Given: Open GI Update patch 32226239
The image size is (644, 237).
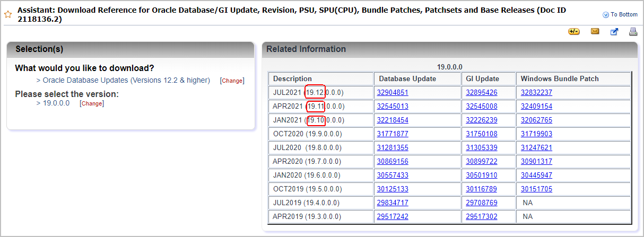Looking at the screenshot, I should [x=482, y=120].
